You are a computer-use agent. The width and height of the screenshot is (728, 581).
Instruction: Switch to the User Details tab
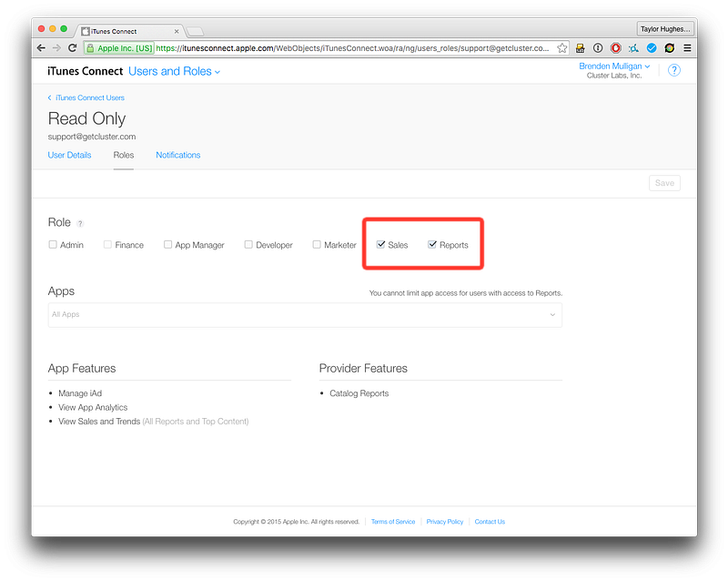pyautogui.click(x=70, y=155)
